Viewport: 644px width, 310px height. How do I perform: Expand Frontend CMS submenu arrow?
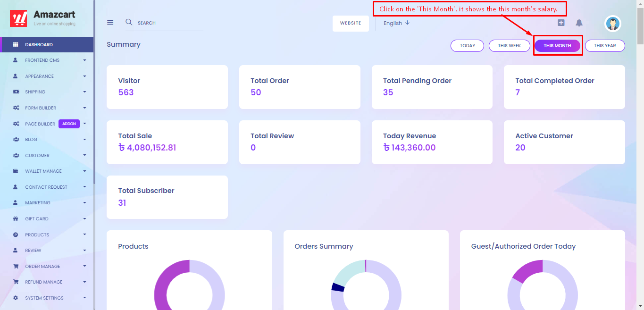[84, 60]
